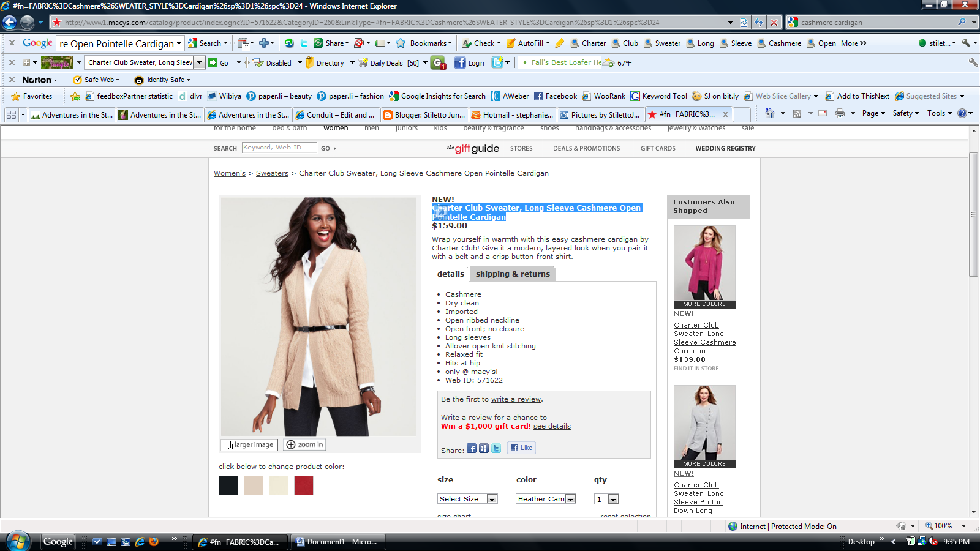Click the Print icon in command bar
The height and width of the screenshot is (551, 980).
click(x=839, y=113)
